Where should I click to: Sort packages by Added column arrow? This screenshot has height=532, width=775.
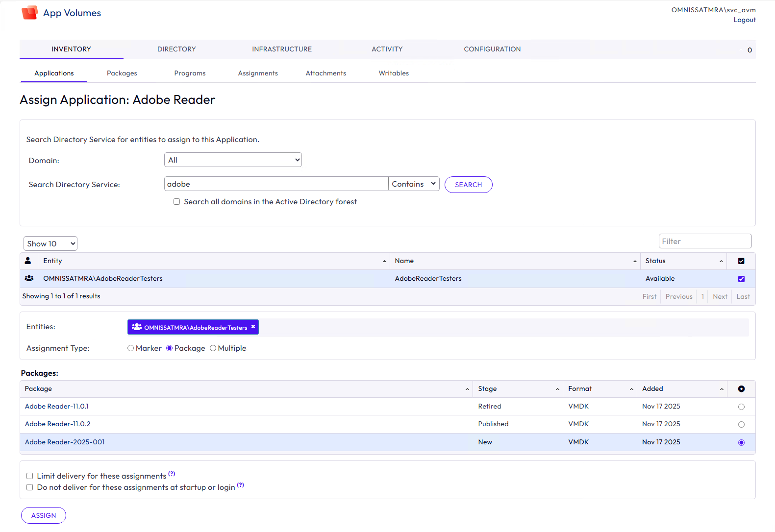pyautogui.click(x=722, y=389)
